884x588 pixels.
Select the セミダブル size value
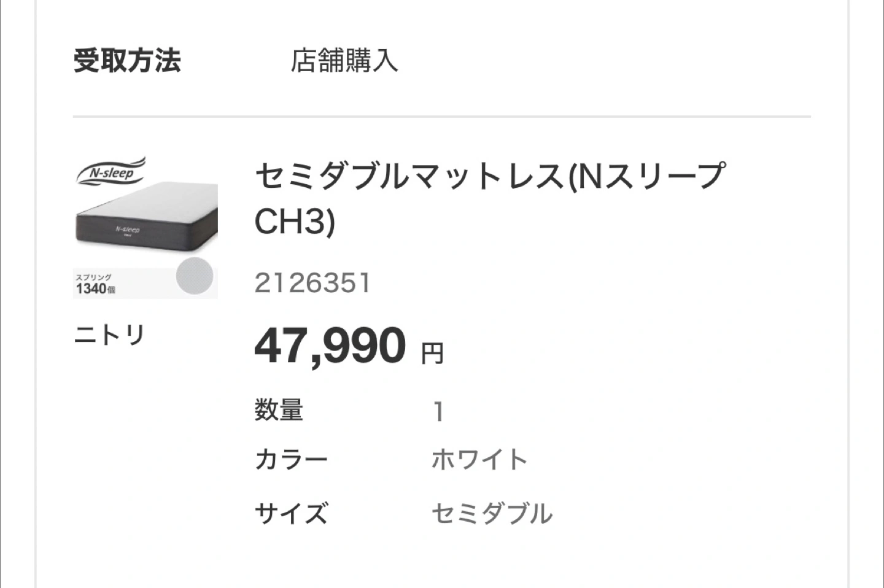coord(492,513)
